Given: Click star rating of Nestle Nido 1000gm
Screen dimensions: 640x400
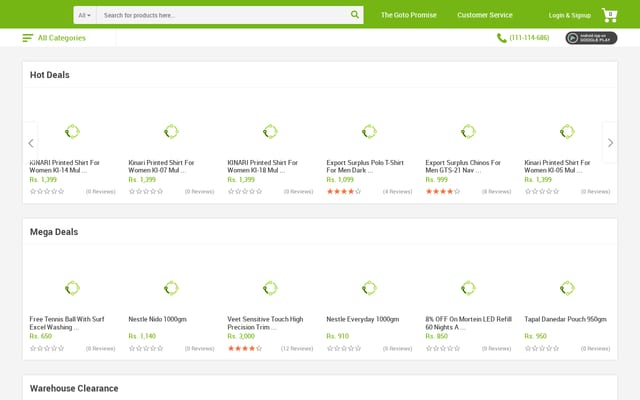Looking at the screenshot, I should (x=146, y=348).
